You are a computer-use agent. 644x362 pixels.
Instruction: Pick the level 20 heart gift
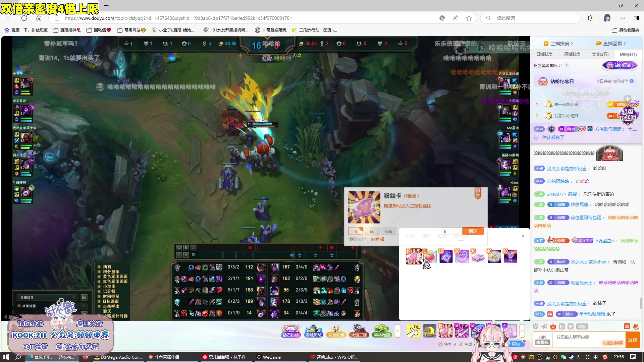click(x=462, y=256)
